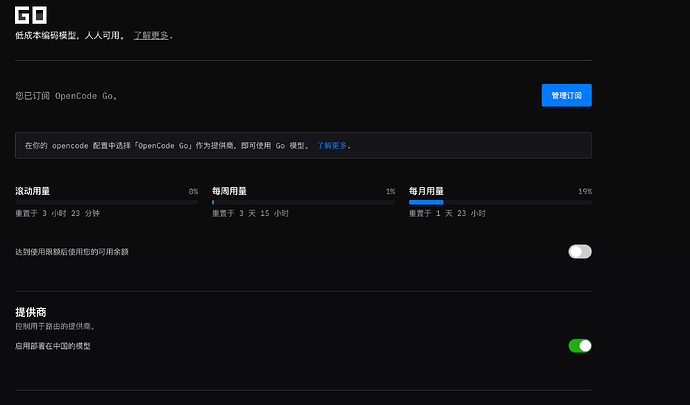Click the 提供商 section heading
690x405 pixels.
pyautogui.click(x=31, y=312)
